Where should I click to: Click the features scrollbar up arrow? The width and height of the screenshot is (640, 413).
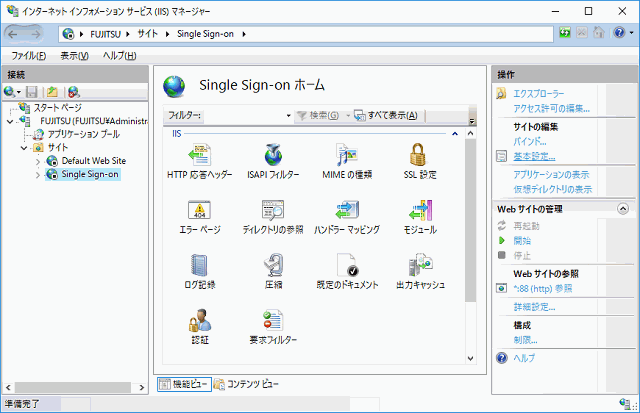click(x=470, y=133)
